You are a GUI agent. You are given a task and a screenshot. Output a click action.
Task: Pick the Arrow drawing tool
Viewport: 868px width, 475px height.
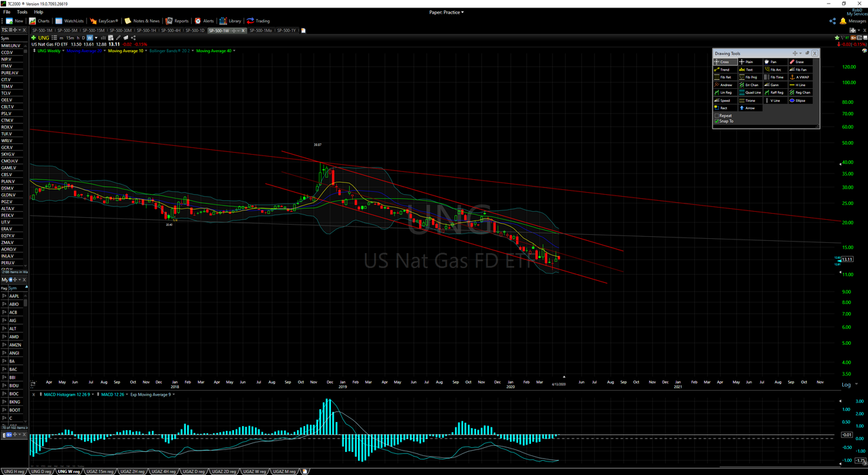click(749, 108)
